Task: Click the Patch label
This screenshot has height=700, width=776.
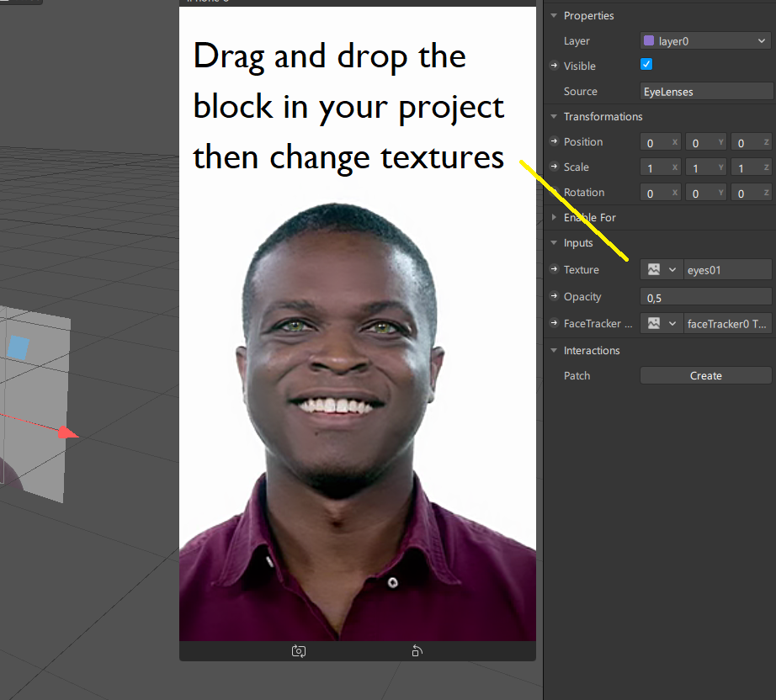Action: tap(577, 375)
